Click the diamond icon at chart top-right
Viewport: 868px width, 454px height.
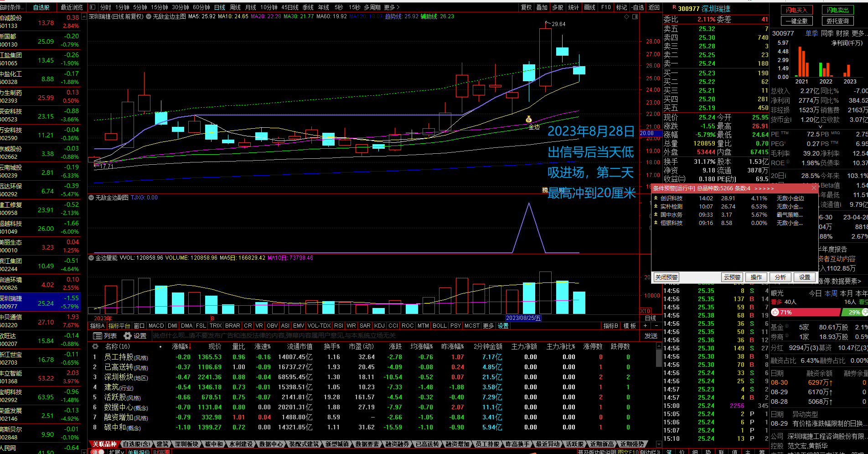pyautogui.click(x=627, y=17)
